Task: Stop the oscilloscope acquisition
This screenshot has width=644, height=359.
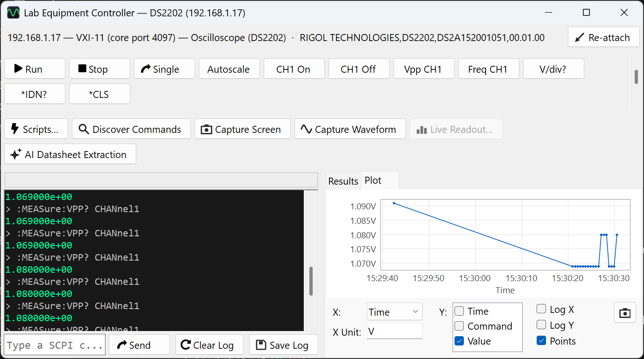Action: coord(99,69)
